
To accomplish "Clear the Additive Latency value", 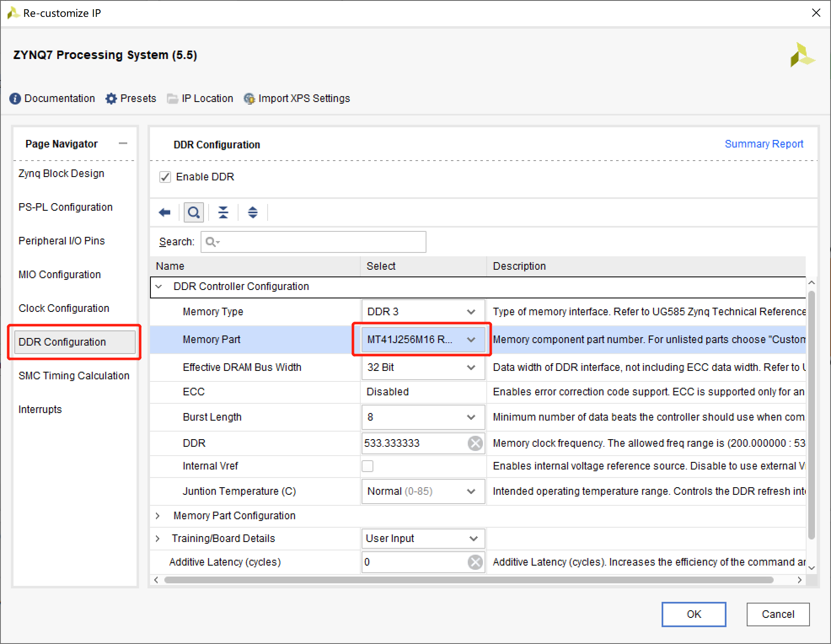I will (x=475, y=562).
